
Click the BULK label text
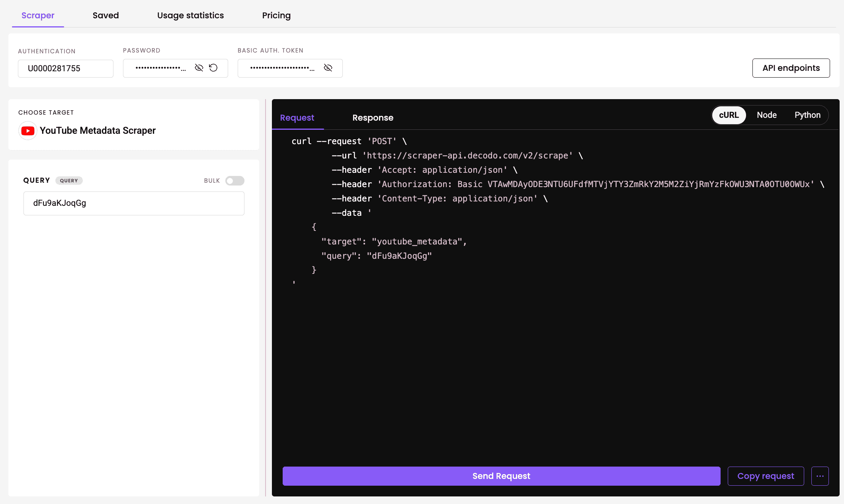click(x=212, y=181)
